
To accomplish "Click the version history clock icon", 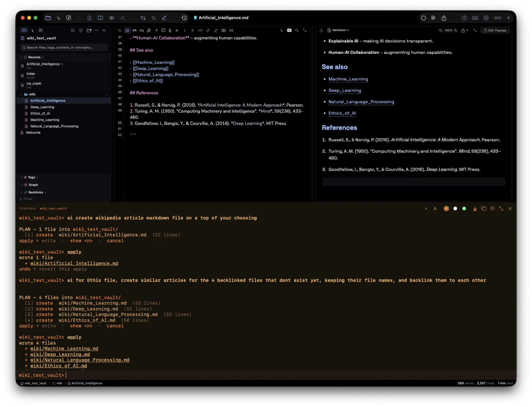I will (184, 18).
